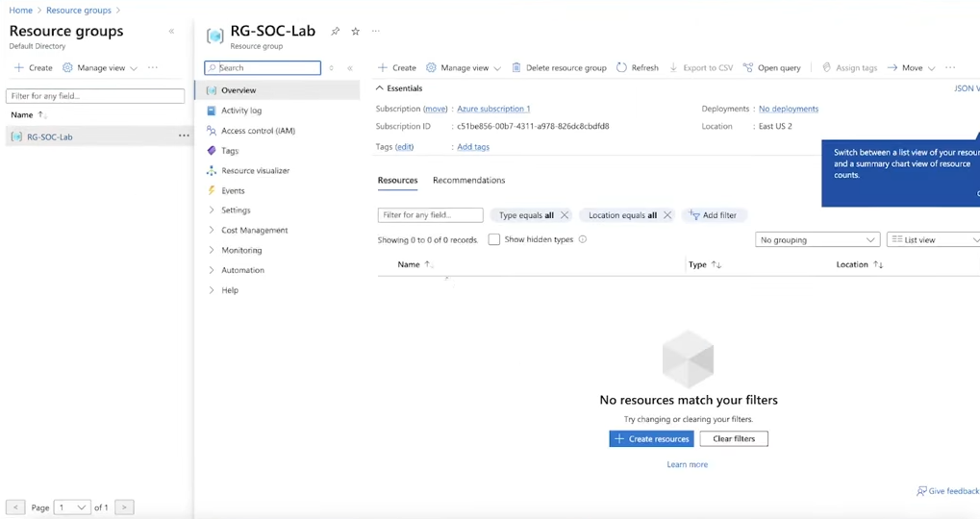980x519 pixels.
Task: Click Create in the RG-SOC-Lab toolbar
Action: click(x=397, y=67)
